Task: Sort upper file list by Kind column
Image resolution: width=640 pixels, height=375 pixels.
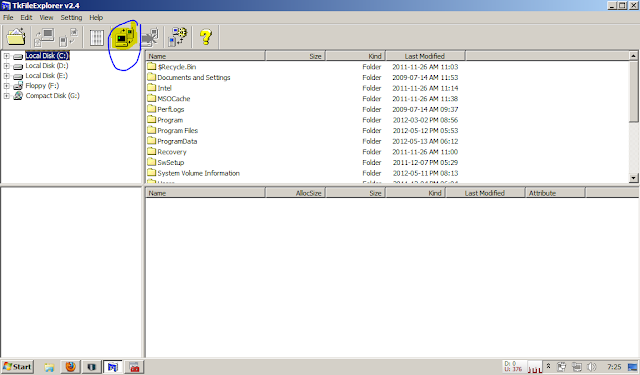Action: [x=356, y=56]
